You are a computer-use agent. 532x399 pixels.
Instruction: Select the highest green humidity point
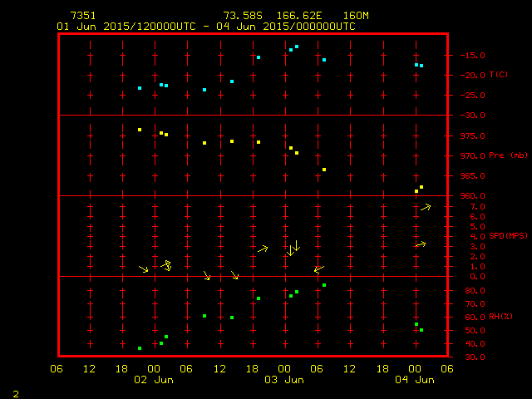pos(324,285)
